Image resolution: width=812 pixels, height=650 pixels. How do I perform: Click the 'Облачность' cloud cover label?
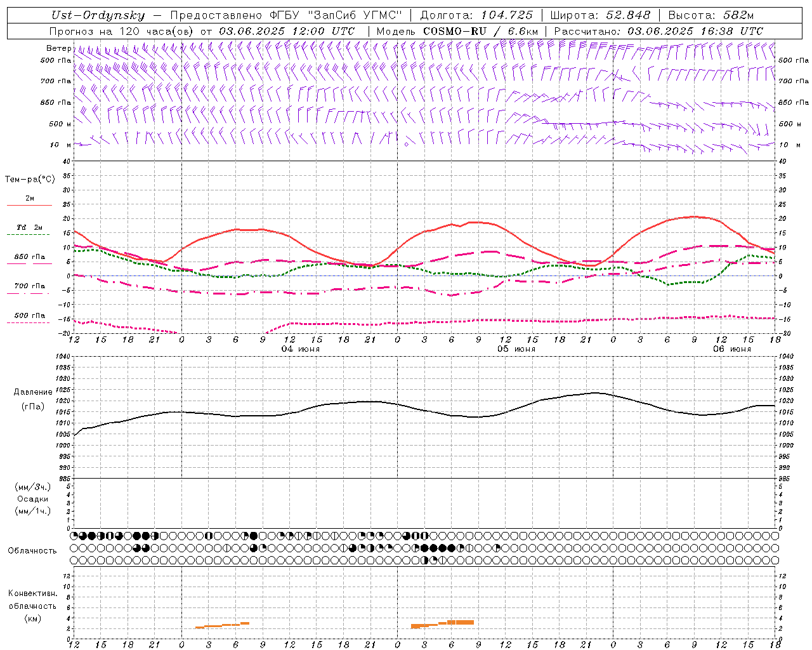pyautogui.click(x=32, y=551)
